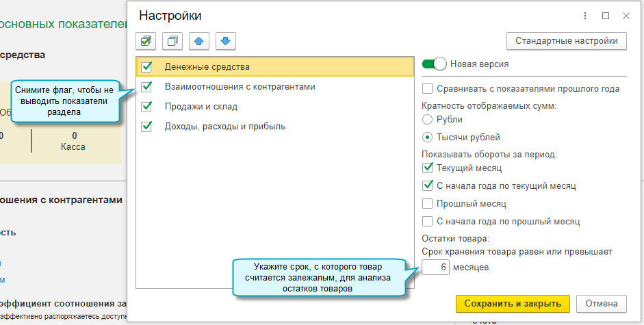Uncheck the Продажи и склад checkbox

coord(146,107)
